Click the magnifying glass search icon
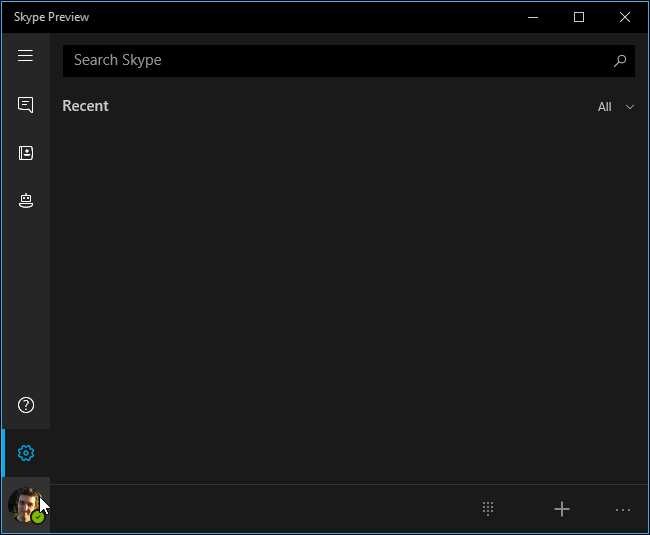This screenshot has height=535, width=650. click(x=620, y=61)
